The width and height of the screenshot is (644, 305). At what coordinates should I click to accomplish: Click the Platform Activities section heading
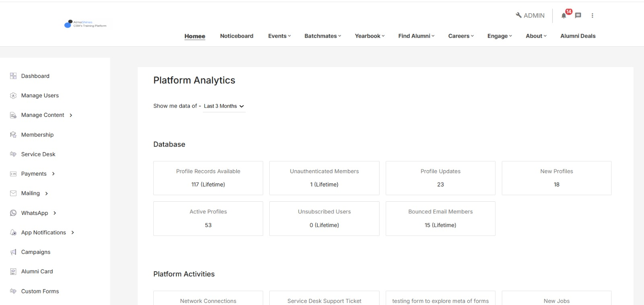184,274
